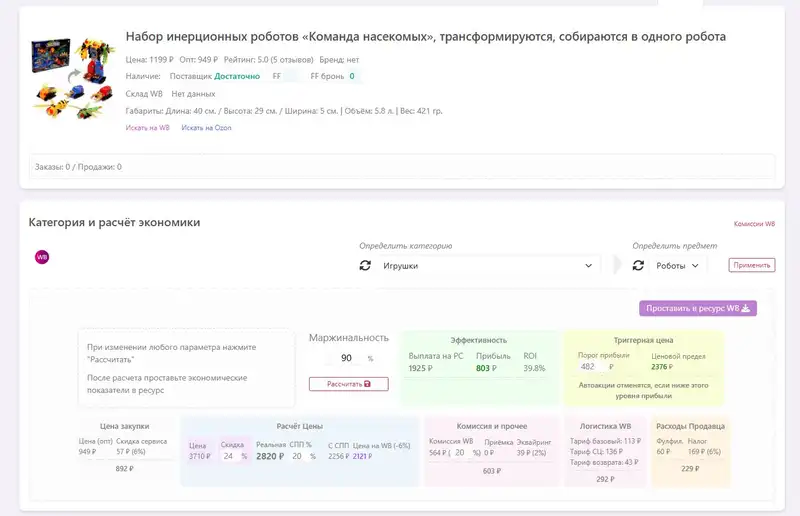Viewport: 800px width, 516px height.
Task: Click the Тариф возврата: 43 ₽ line
Action: tap(604, 462)
